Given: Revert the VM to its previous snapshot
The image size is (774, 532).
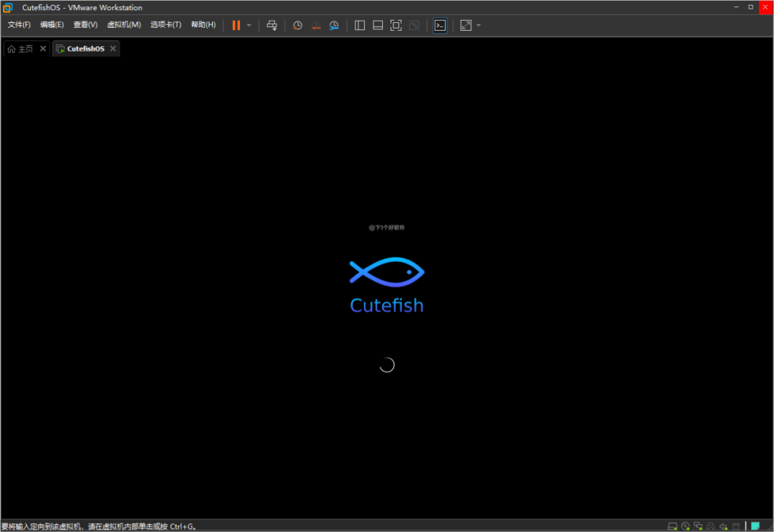Looking at the screenshot, I should tap(315, 25).
